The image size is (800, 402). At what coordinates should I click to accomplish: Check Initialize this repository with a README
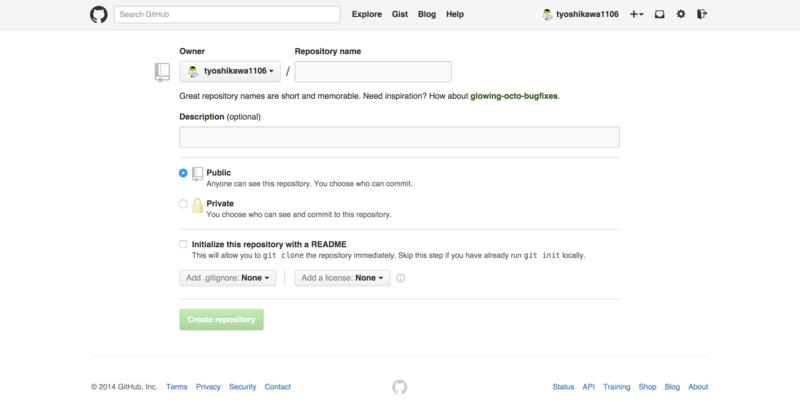183,244
